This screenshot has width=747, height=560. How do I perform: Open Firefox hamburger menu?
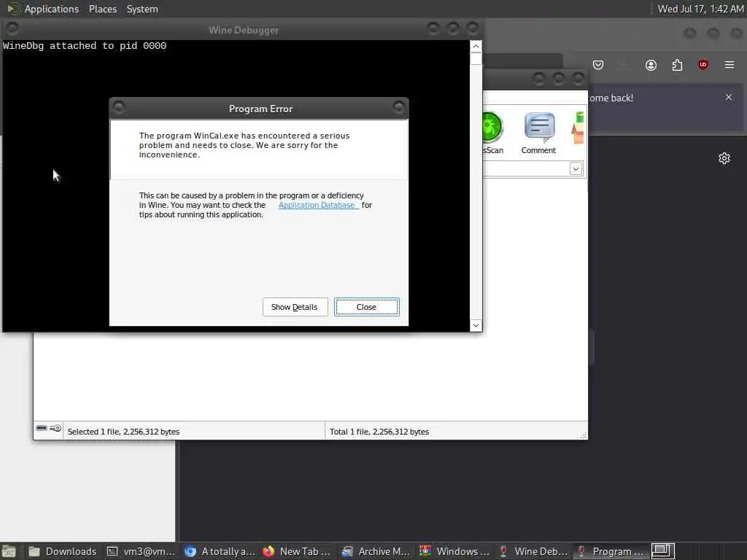coord(729,65)
